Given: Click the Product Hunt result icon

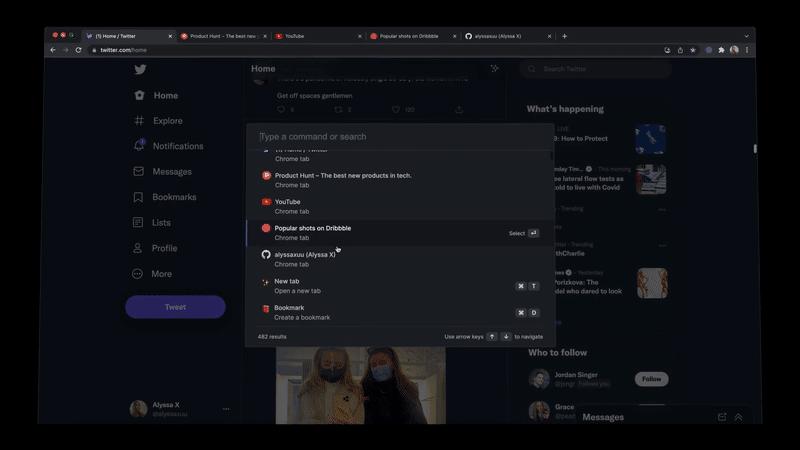Looking at the screenshot, I should click(x=266, y=176).
